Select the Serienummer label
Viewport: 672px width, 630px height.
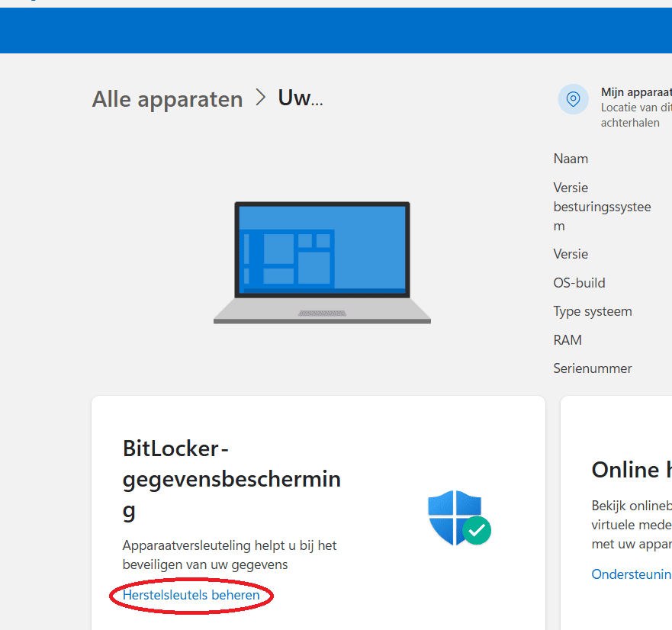(593, 368)
